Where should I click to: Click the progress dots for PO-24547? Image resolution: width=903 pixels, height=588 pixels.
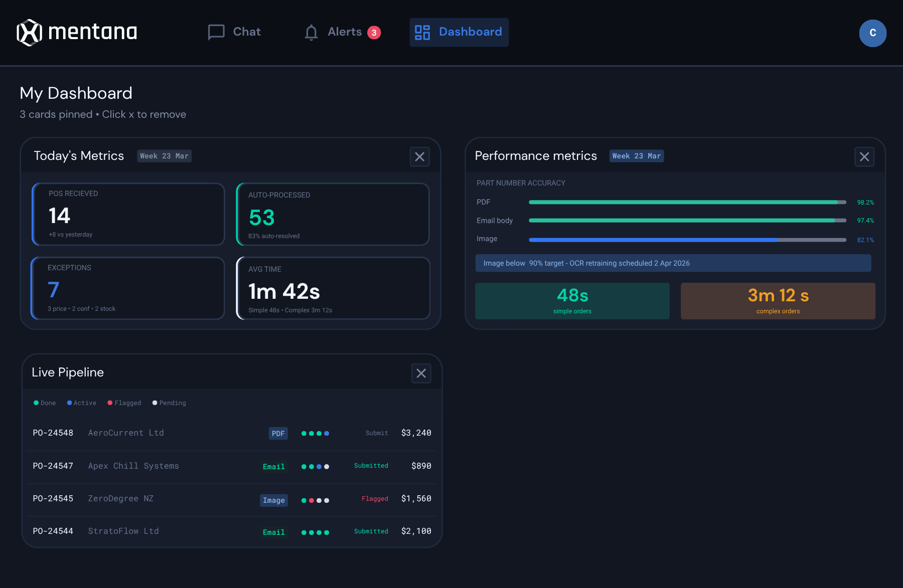[x=316, y=467]
